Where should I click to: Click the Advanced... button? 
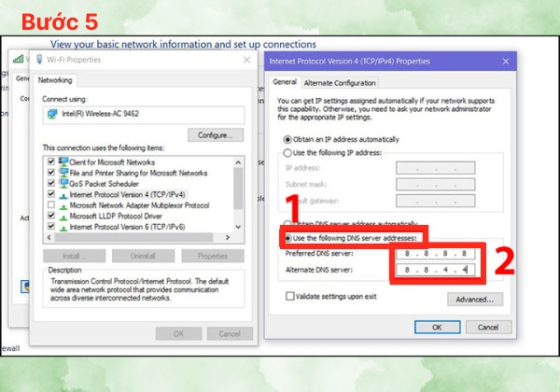pos(475,300)
